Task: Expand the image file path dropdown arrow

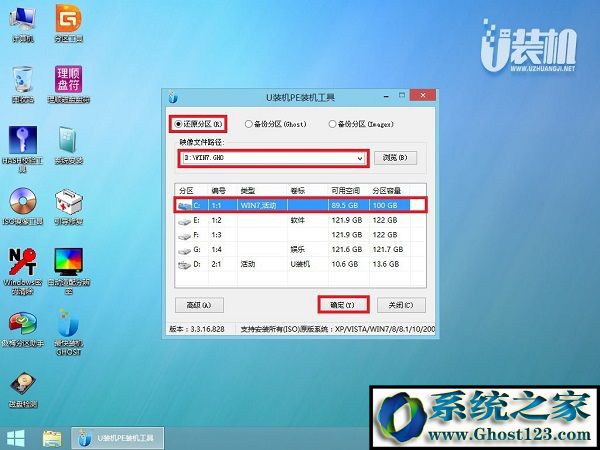Action: [360, 158]
